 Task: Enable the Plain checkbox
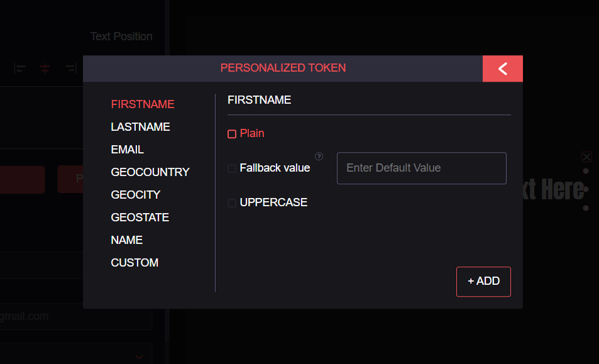tap(232, 134)
